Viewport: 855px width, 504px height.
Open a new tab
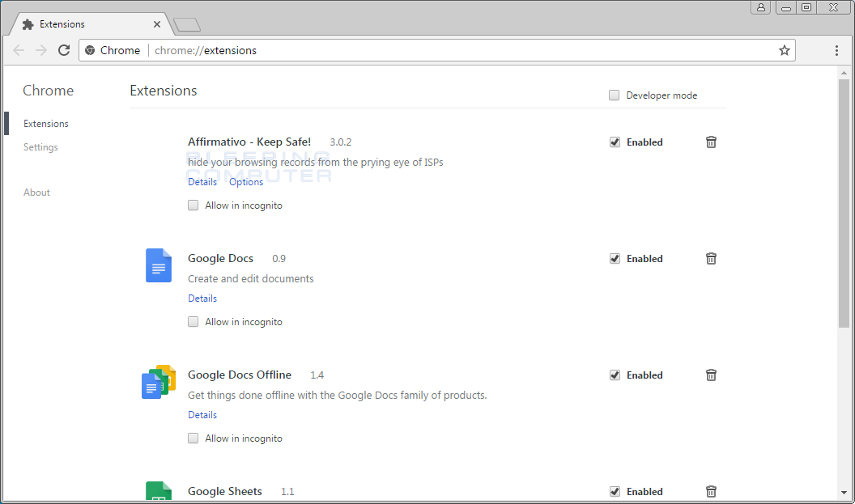(186, 25)
